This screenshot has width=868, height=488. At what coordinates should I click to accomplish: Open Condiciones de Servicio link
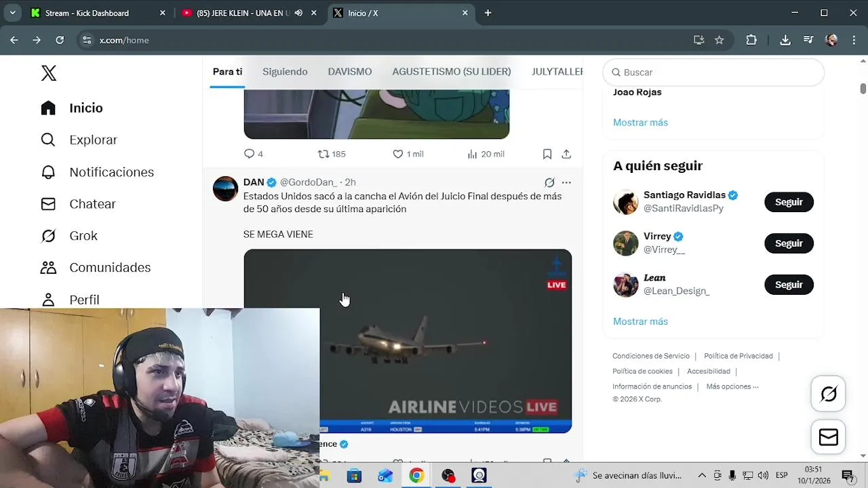tap(651, 356)
